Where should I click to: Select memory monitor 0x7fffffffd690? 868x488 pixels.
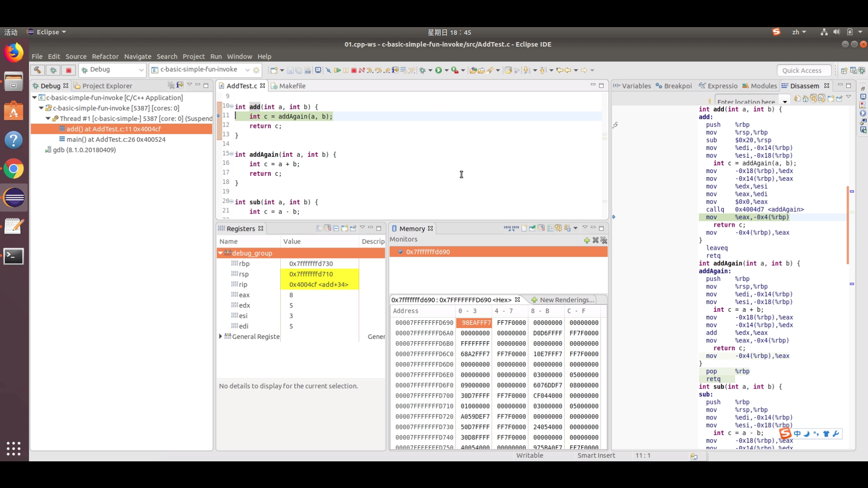[428, 252]
